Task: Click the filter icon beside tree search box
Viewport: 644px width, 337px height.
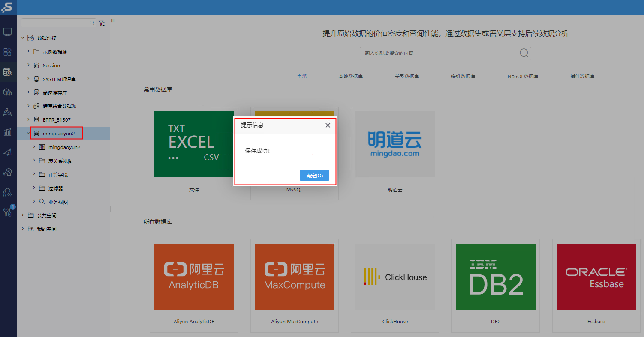Action: (x=102, y=23)
